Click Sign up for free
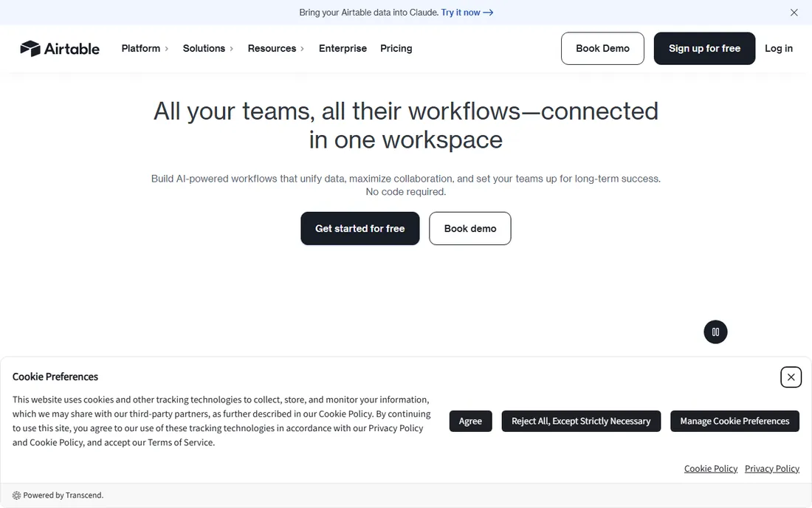 (704, 48)
